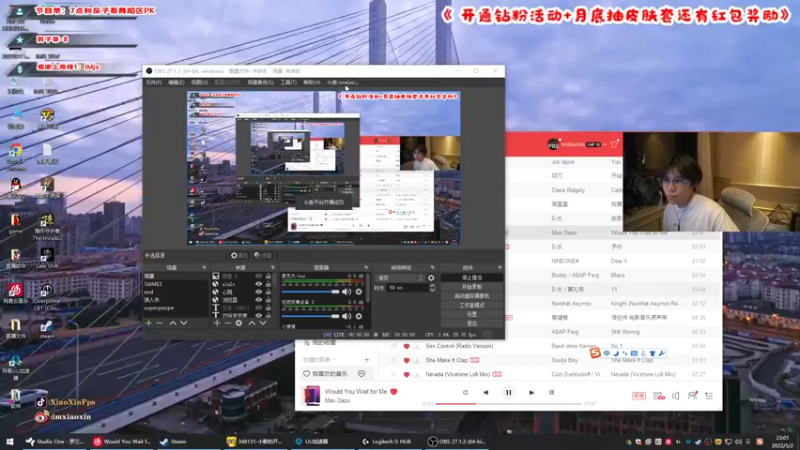Open dock options icon on 场景 panel header
This screenshot has height=450, width=800.
pos(204,267)
